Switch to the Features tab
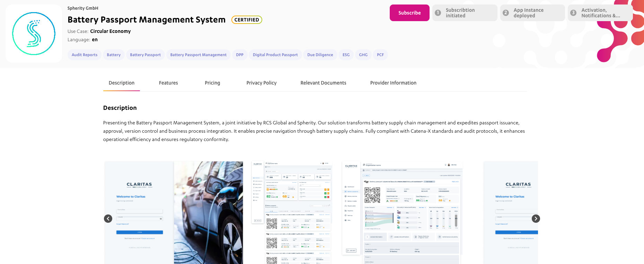The height and width of the screenshot is (264, 644). (x=168, y=83)
